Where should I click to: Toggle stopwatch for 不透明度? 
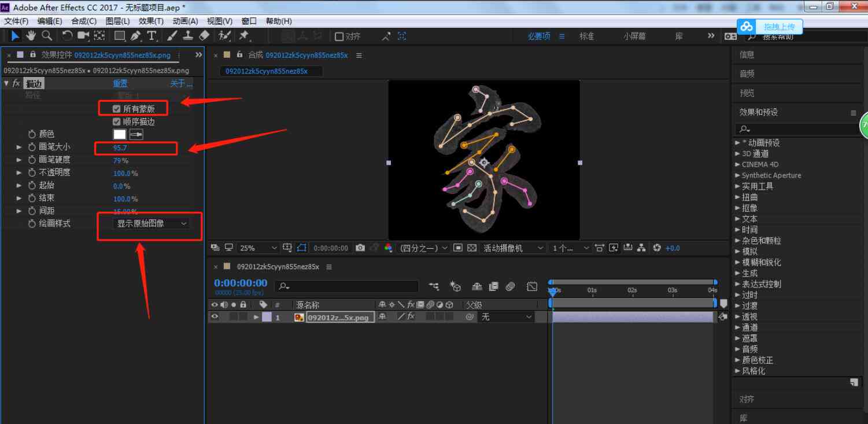pos(32,172)
